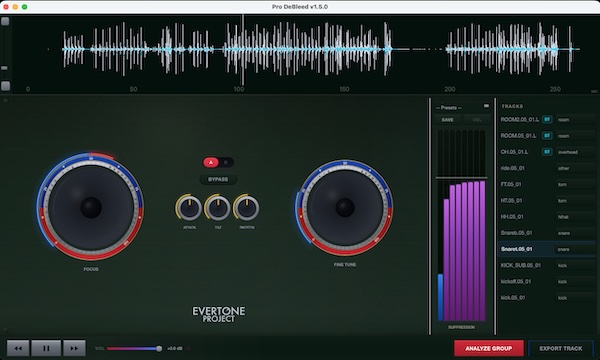Click the large FINE TUNE dial
Image resolution: width=600 pixels, height=360 pixels.
[345, 207]
